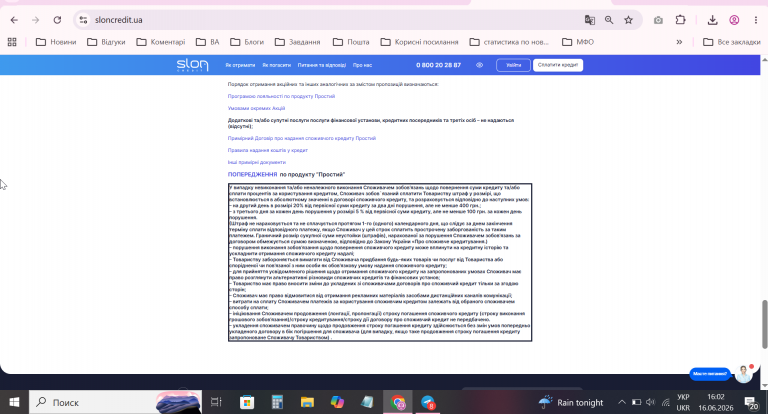Open the ВА bookmark folder
The height and width of the screenshot is (414, 768).
(208, 42)
